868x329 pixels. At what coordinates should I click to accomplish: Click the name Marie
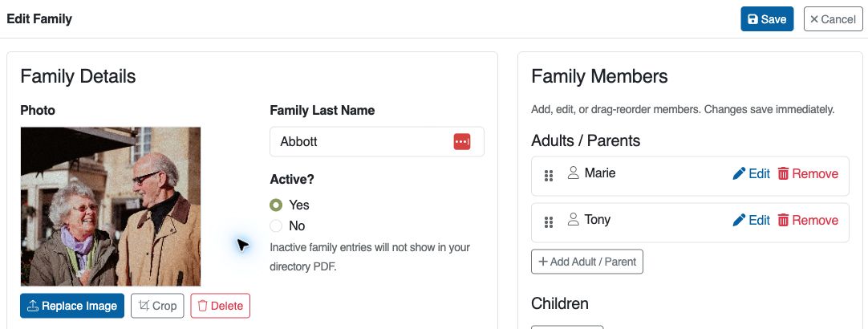600,173
